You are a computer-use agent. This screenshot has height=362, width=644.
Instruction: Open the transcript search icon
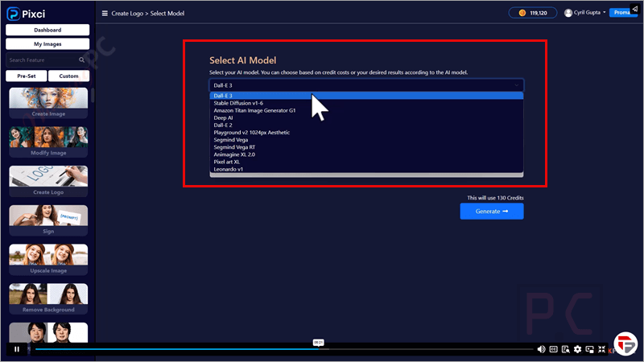pos(566,349)
